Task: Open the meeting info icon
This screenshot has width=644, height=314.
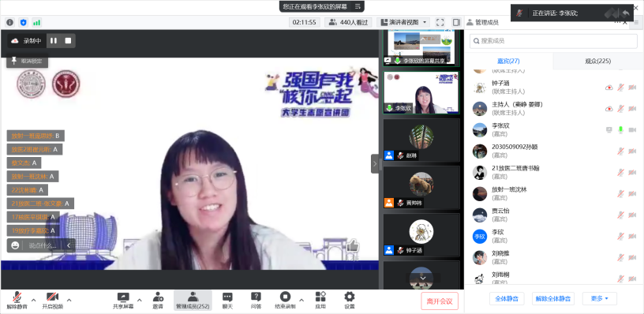Action: 9,23
